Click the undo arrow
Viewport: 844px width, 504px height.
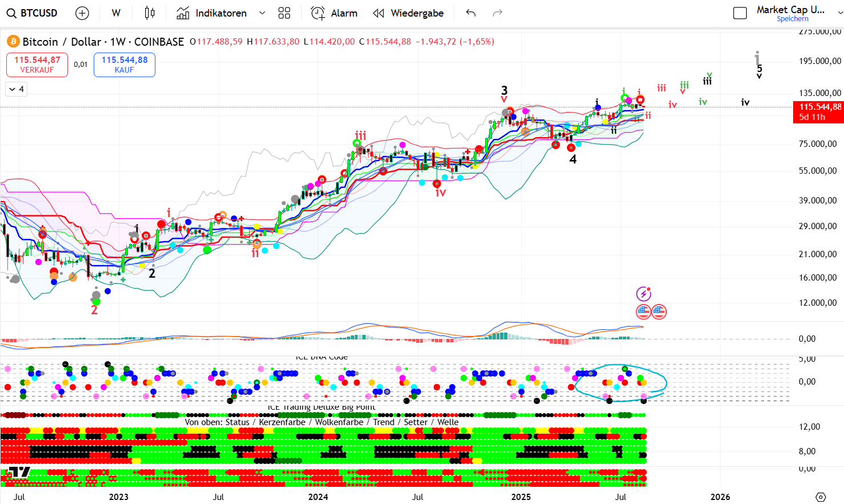coord(471,13)
